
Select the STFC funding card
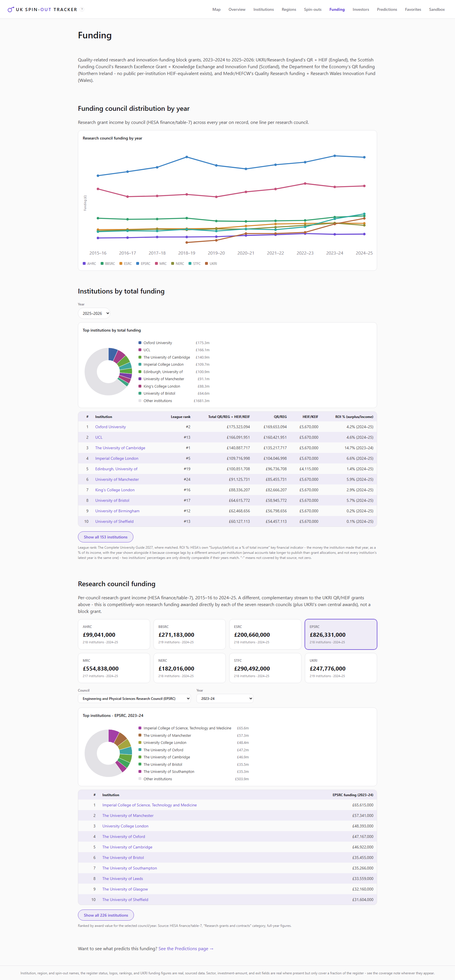265,668
